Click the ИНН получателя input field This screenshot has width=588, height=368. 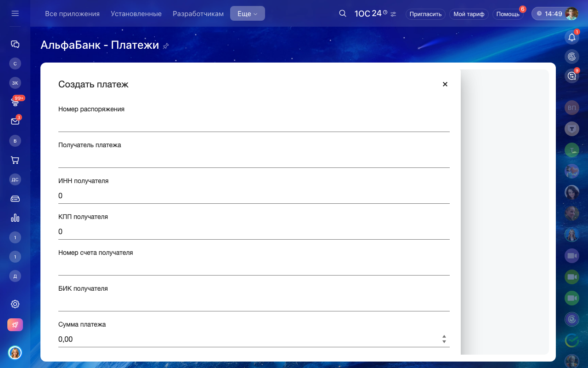click(x=254, y=195)
